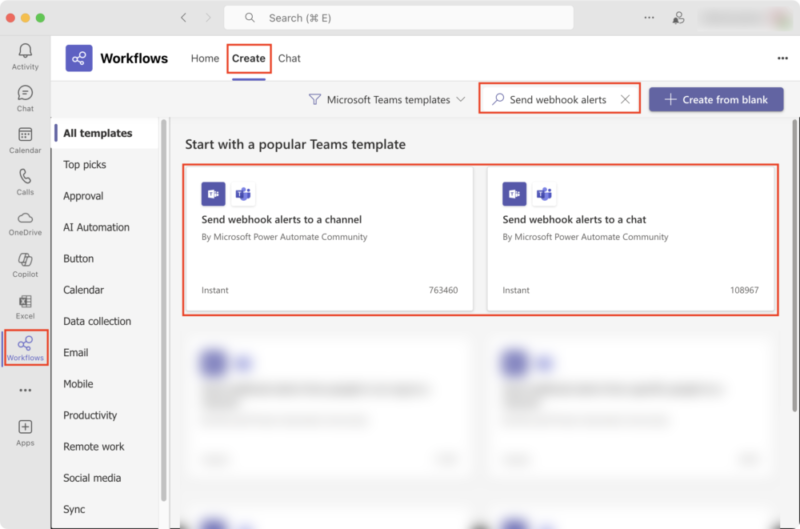Open the Apps store plus icon
This screenshot has width=800, height=529.
[25, 433]
